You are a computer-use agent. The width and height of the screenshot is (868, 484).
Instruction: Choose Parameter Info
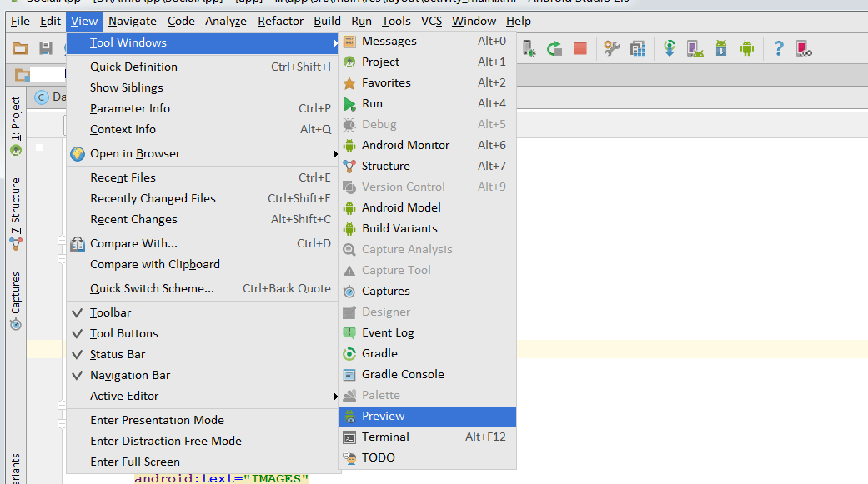coord(203,108)
